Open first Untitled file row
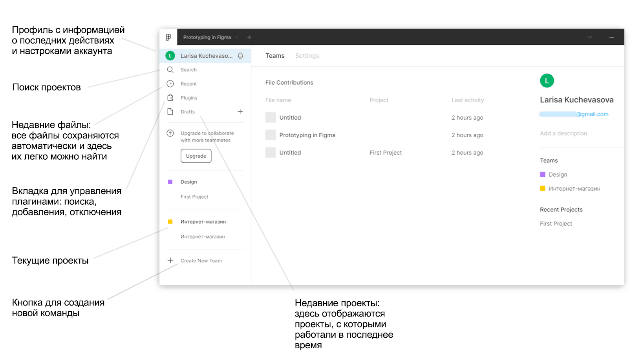The image size is (644, 364). [x=374, y=118]
